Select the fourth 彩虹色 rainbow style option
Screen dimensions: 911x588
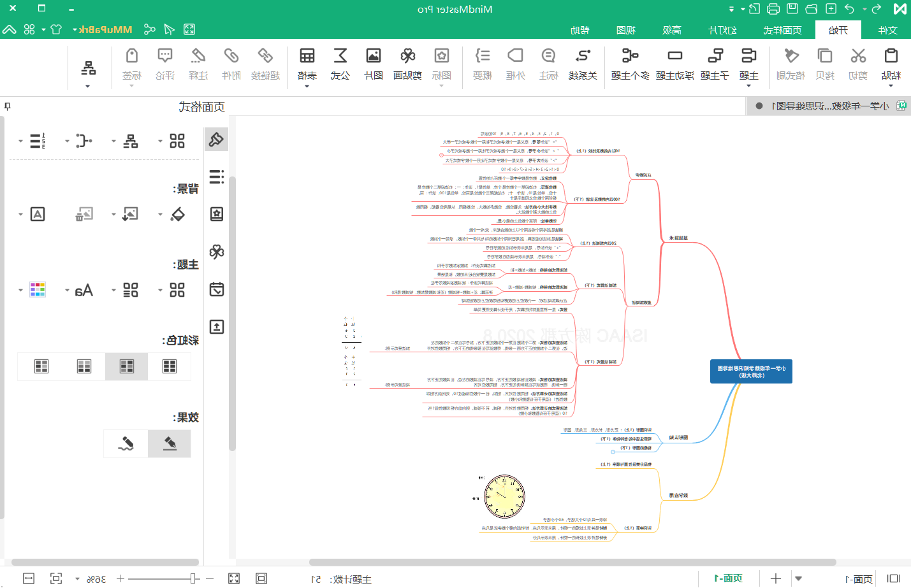pyautogui.click(x=41, y=366)
